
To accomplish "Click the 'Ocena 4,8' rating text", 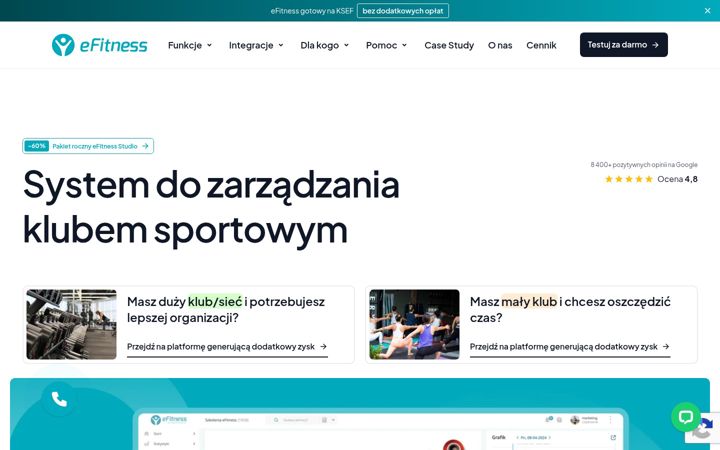I will pyautogui.click(x=677, y=179).
